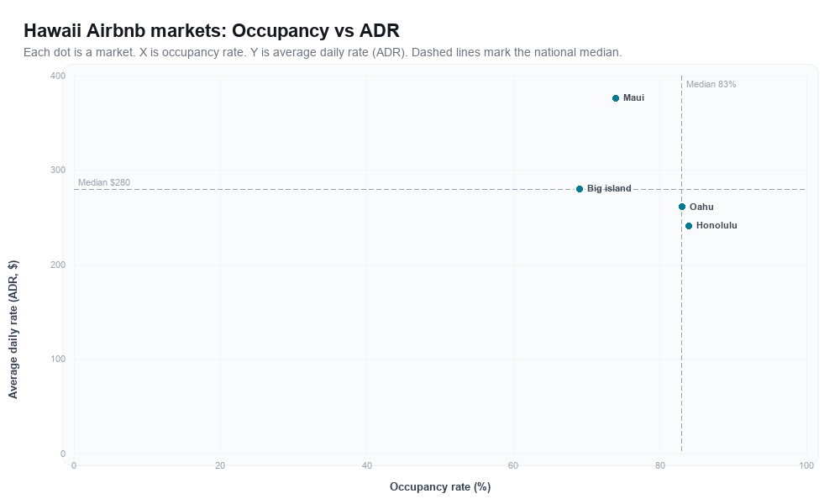Click the 'Occupancy rate (%)' axis title
This screenshot has width=840, height=504.
click(x=440, y=487)
